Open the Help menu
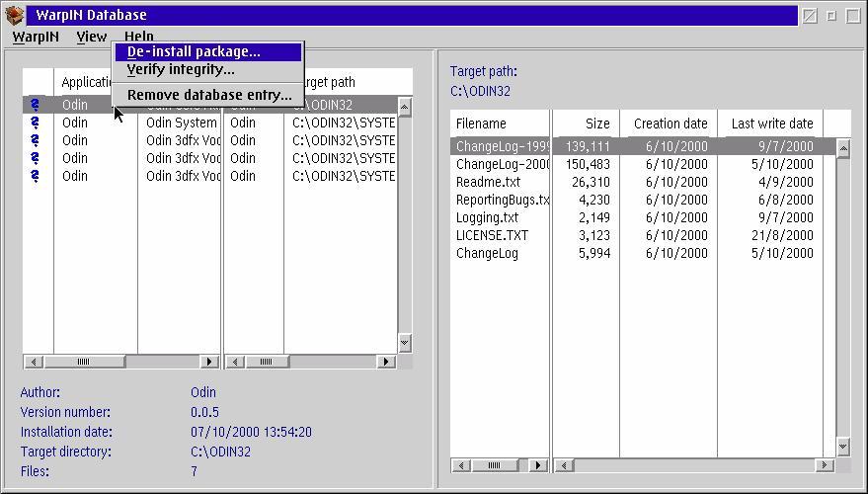 (138, 36)
